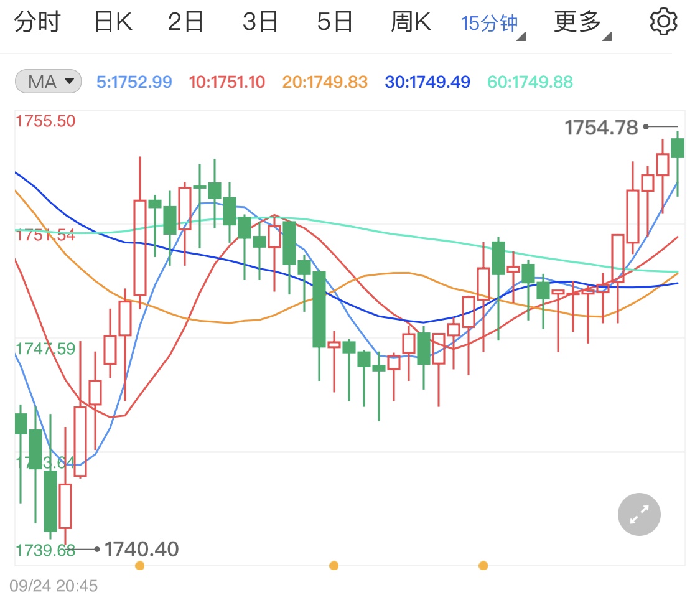Viewport: 700px width, 605px height.
Task: Click the MA 5:1752.99 value
Action: pyautogui.click(x=134, y=82)
